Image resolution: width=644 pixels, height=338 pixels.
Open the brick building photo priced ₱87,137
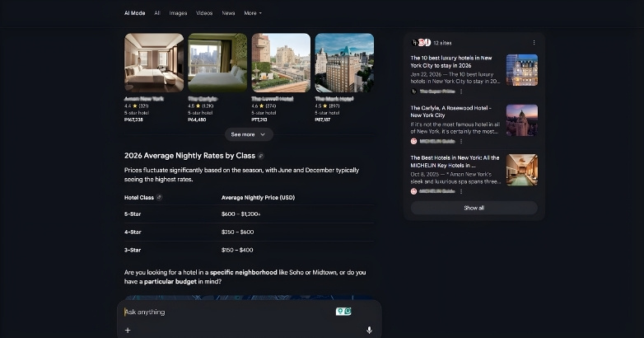(344, 63)
